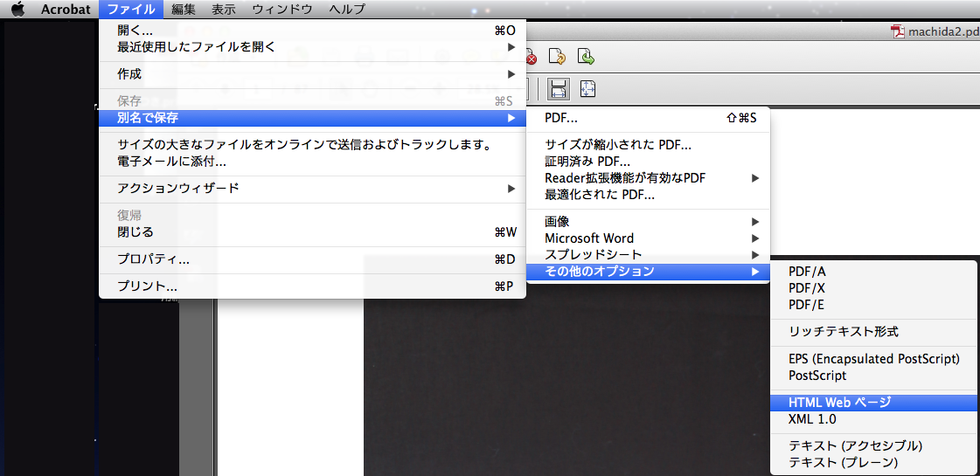Choose PostScript export format
The image size is (980, 476).
click(873, 376)
